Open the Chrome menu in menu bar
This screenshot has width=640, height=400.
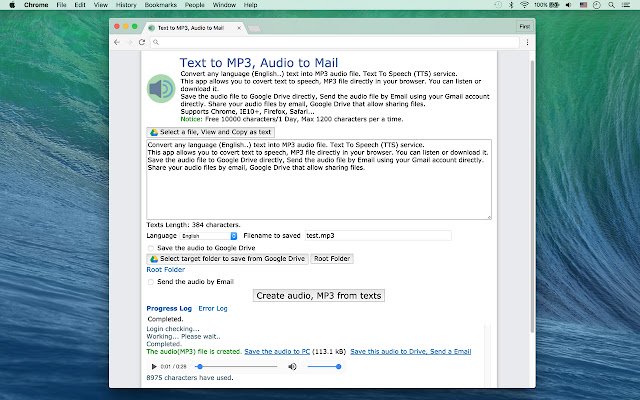pos(36,5)
